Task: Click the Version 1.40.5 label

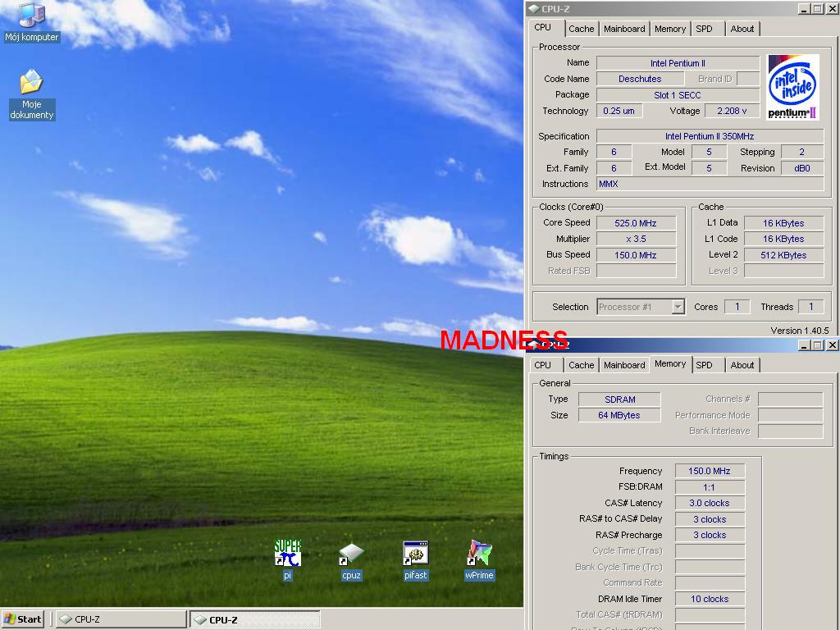Action: tap(800, 331)
